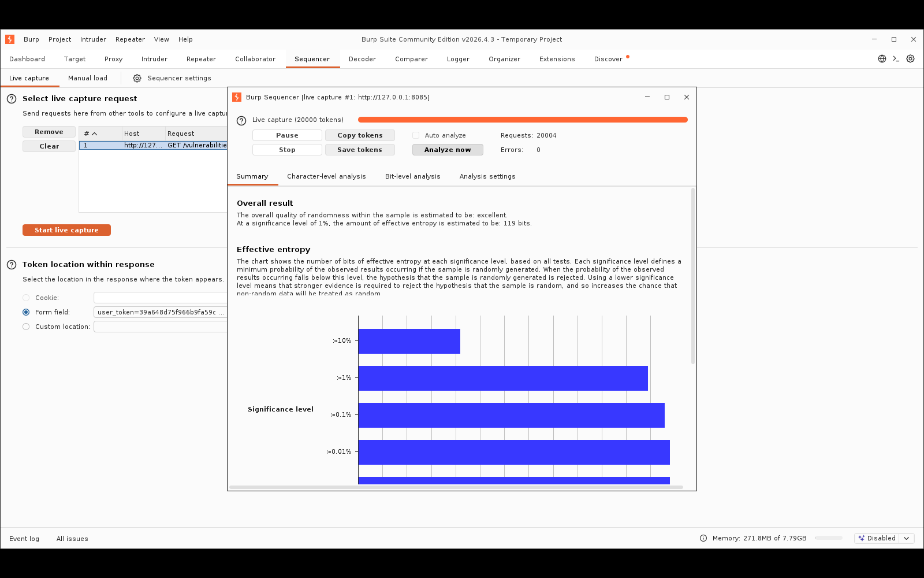Click Burp logo icon in Sequencer dialog title
Screen dimensions: 924x578
point(237,97)
